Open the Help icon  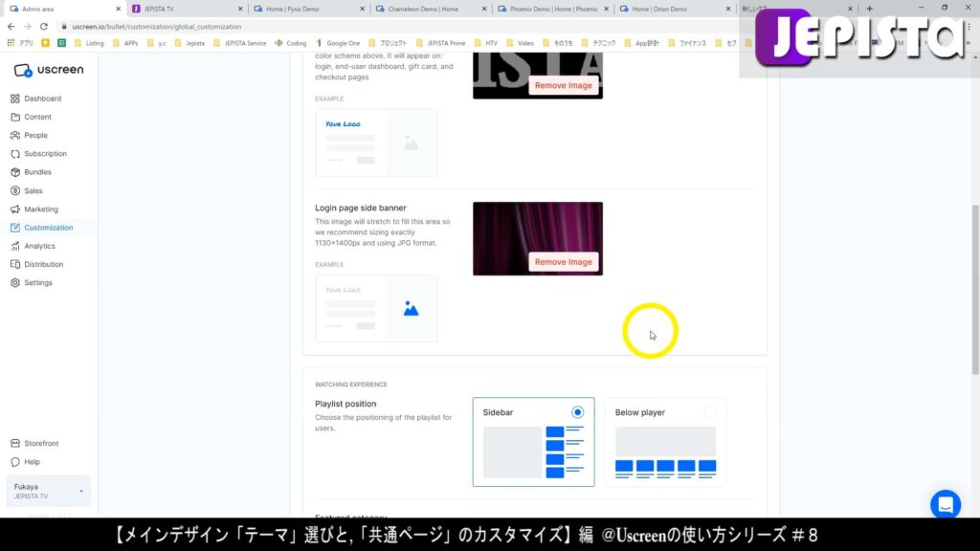click(x=15, y=462)
